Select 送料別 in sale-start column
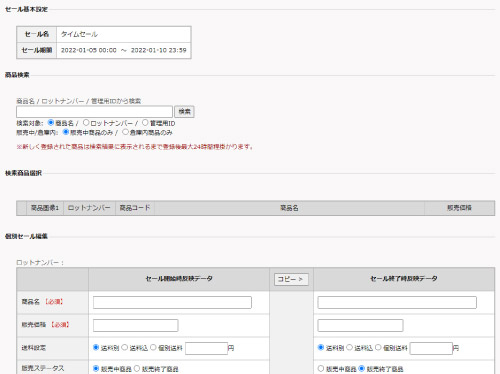 96,347
